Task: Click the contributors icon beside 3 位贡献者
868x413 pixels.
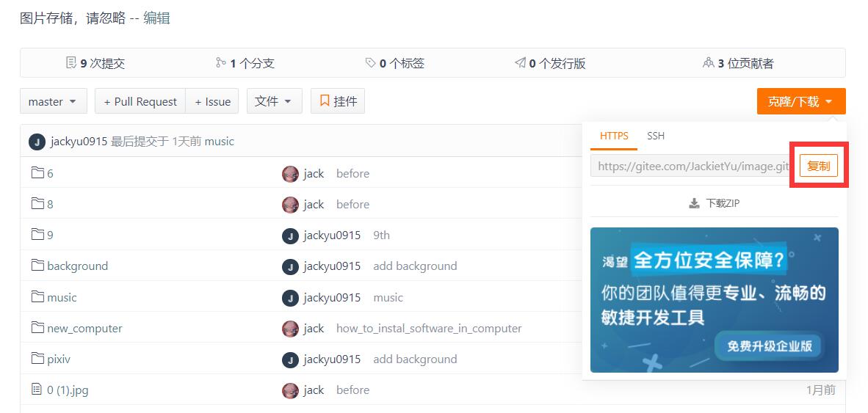Action: [x=709, y=63]
